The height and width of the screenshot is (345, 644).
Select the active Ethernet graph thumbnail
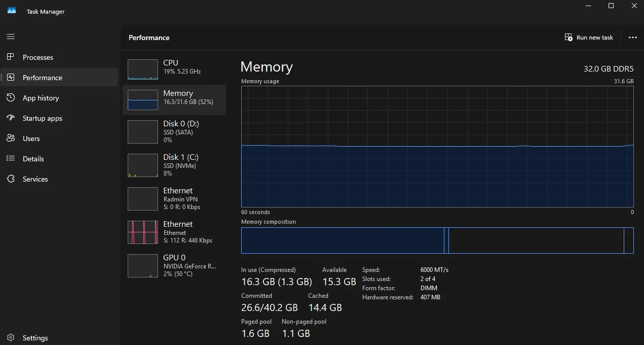coord(143,232)
